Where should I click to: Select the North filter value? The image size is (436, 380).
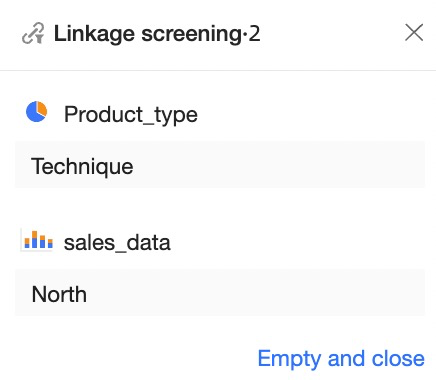(x=220, y=293)
